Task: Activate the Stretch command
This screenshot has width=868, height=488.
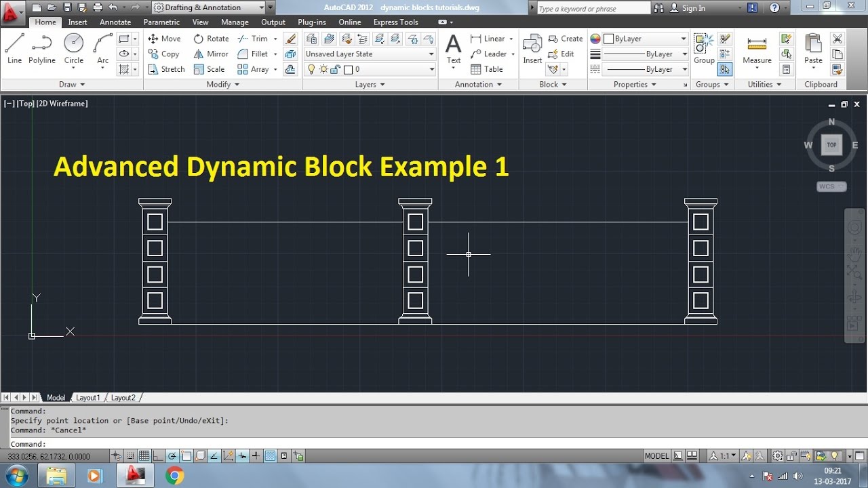Action: click(166, 69)
